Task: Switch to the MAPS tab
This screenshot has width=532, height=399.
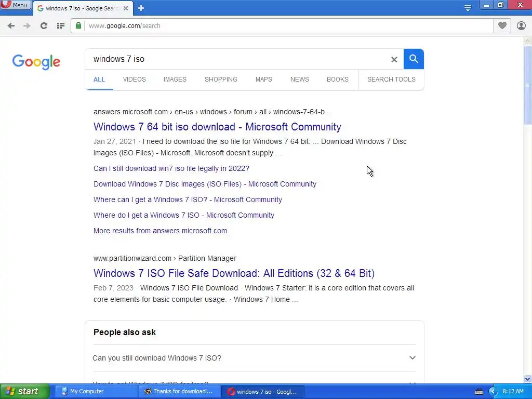Action: pyautogui.click(x=263, y=79)
